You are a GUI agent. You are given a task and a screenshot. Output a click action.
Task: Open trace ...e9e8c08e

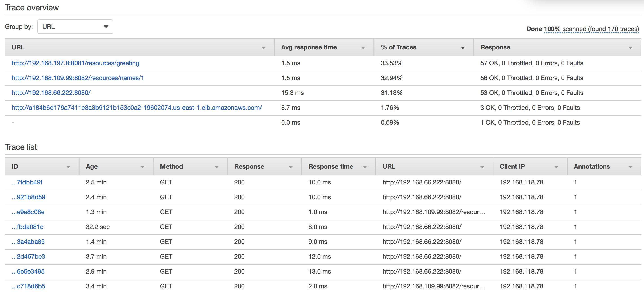[x=28, y=212]
